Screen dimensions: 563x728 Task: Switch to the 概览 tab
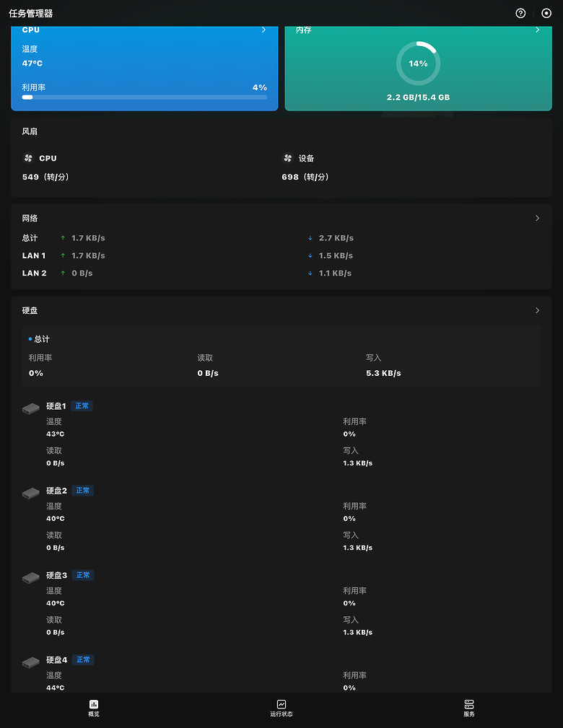click(x=94, y=708)
